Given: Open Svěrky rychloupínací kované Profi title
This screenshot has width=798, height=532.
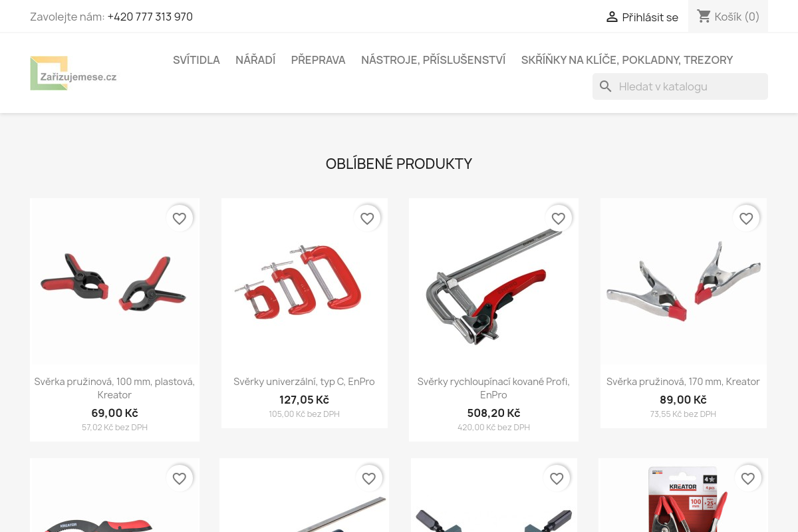Looking at the screenshot, I should (493, 388).
